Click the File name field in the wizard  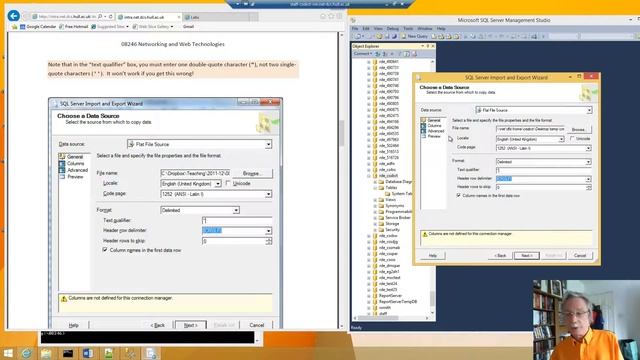530,129
